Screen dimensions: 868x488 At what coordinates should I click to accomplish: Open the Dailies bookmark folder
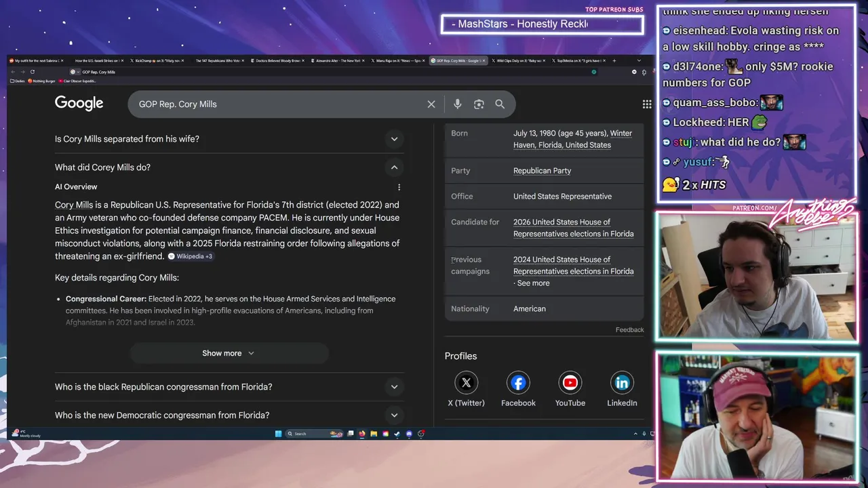coord(17,81)
